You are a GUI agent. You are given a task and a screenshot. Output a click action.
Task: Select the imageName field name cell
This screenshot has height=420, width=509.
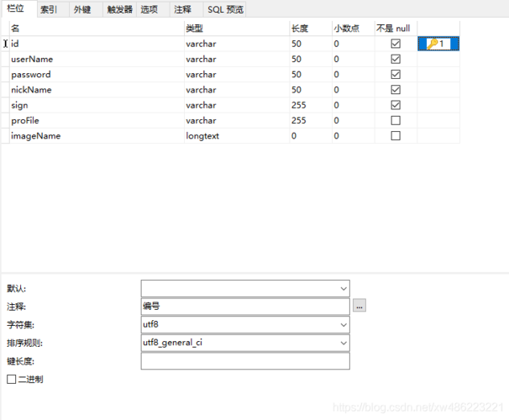click(97, 136)
